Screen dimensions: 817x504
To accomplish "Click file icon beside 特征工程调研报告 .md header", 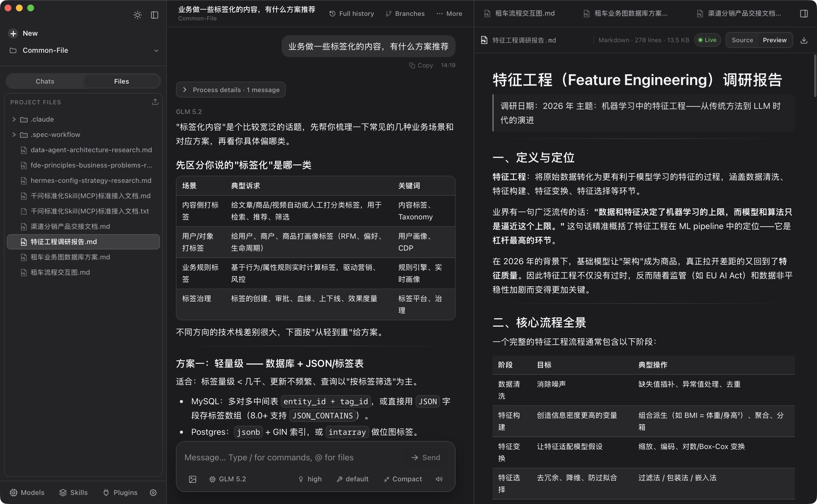I will [x=484, y=40].
